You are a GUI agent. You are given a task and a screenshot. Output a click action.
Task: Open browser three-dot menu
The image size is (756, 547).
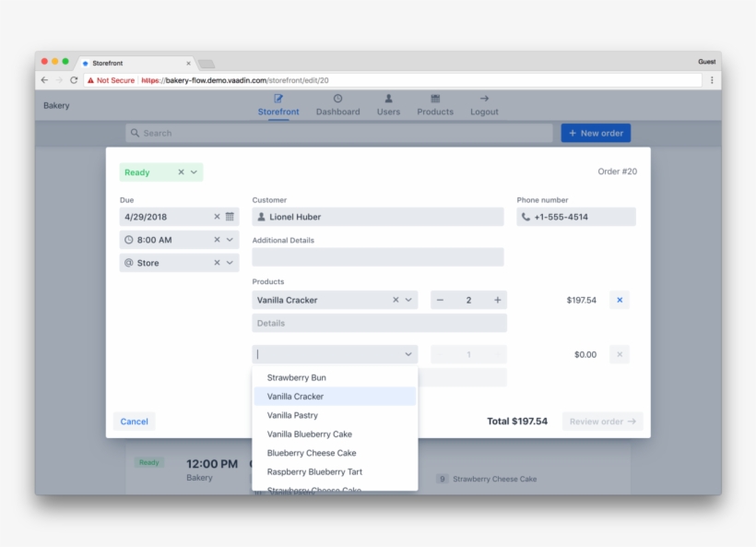[712, 80]
